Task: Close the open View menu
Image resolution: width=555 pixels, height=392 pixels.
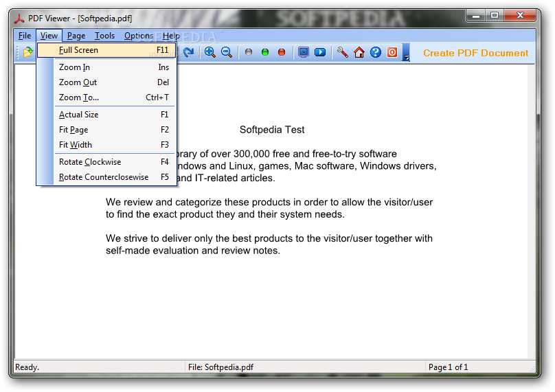Action: tap(49, 36)
